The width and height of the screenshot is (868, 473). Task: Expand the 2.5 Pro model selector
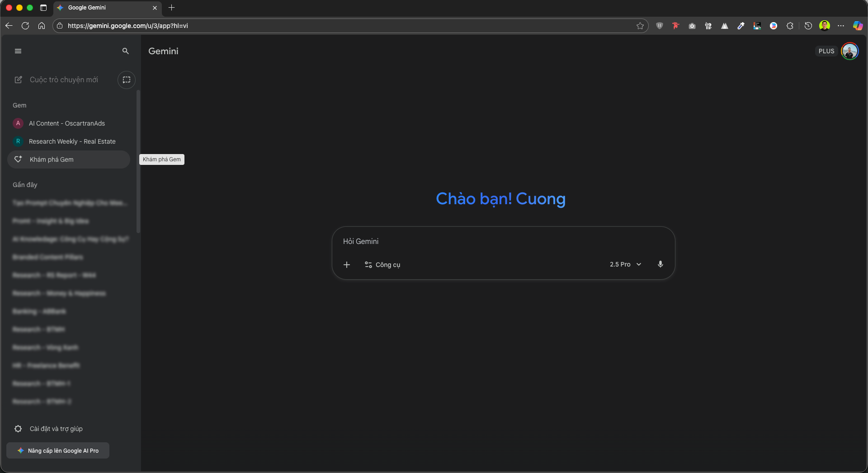click(x=625, y=264)
